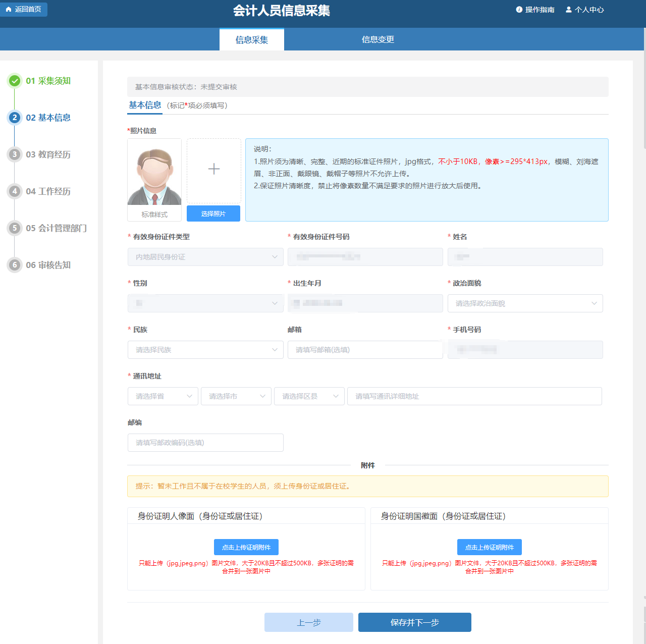Click the green checkmark step 01 icon
The width and height of the screenshot is (646, 644).
point(15,81)
